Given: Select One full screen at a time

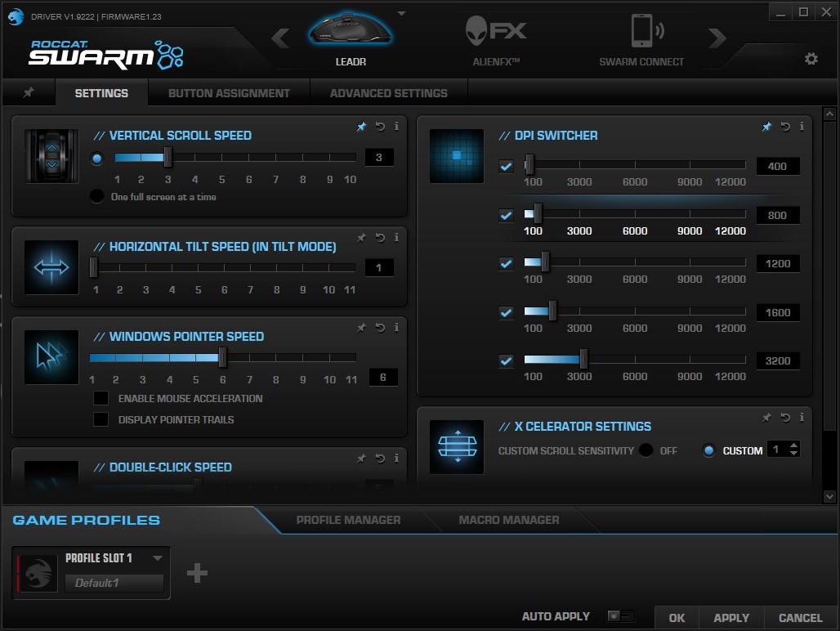Looking at the screenshot, I should pyautogui.click(x=97, y=197).
